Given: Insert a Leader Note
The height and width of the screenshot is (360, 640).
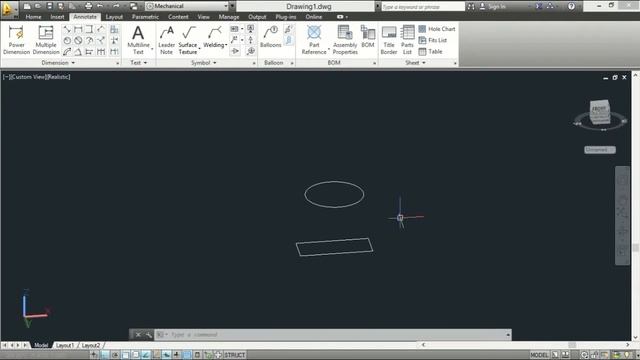Looking at the screenshot, I should tap(166, 40).
